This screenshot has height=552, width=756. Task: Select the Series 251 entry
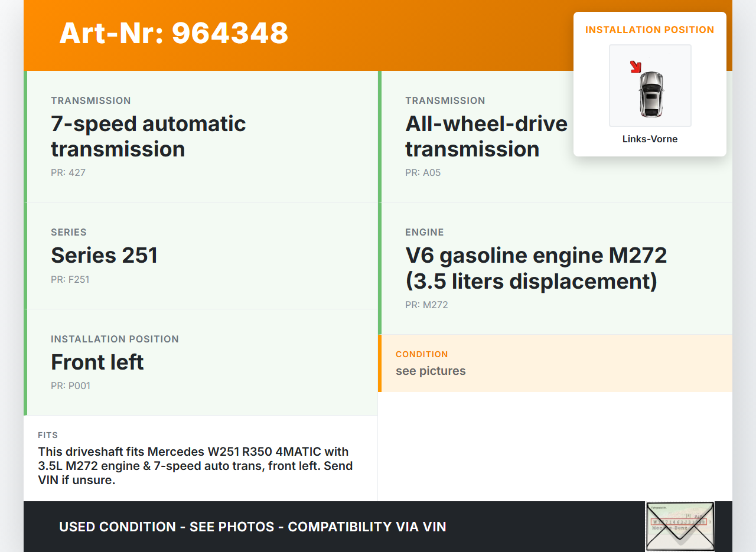tap(104, 256)
